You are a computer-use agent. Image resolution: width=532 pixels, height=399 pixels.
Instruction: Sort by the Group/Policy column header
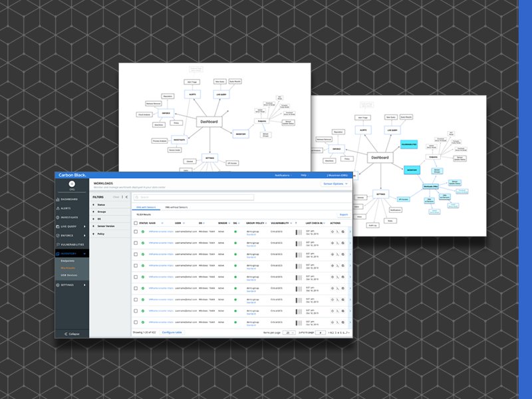(x=256, y=223)
